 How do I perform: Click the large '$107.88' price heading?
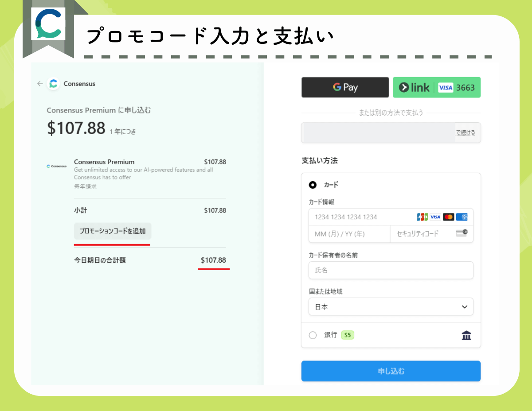coord(76,128)
